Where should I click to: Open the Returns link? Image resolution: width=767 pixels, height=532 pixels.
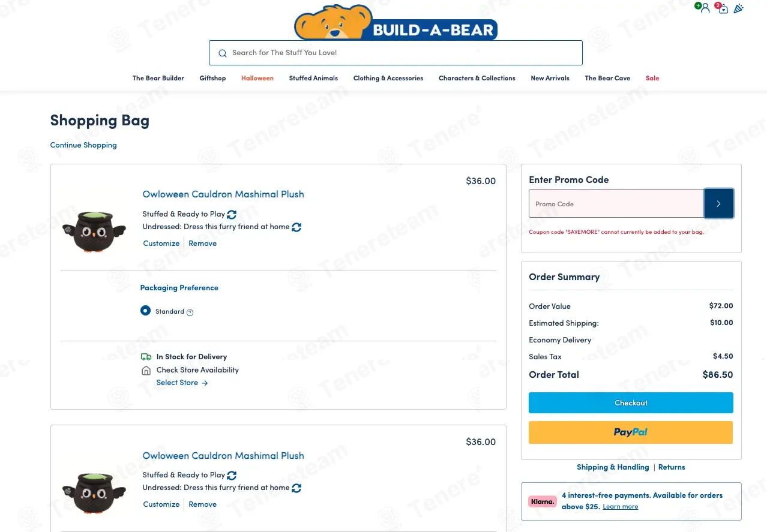pyautogui.click(x=672, y=467)
